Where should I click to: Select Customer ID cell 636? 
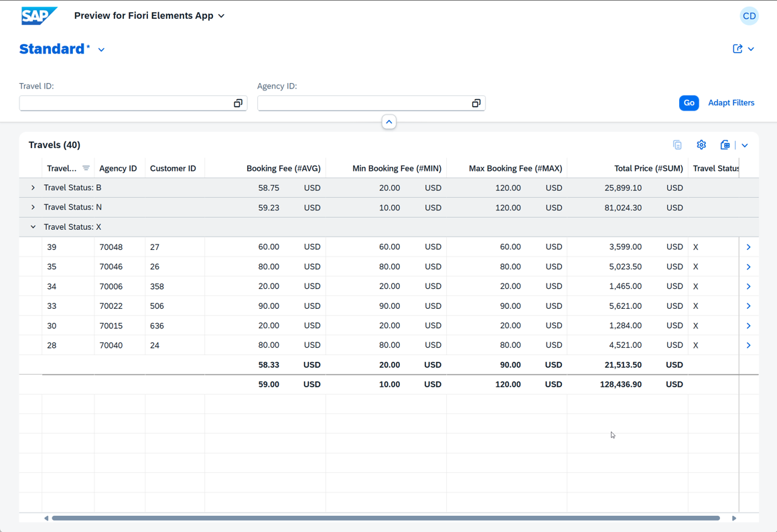[157, 326]
